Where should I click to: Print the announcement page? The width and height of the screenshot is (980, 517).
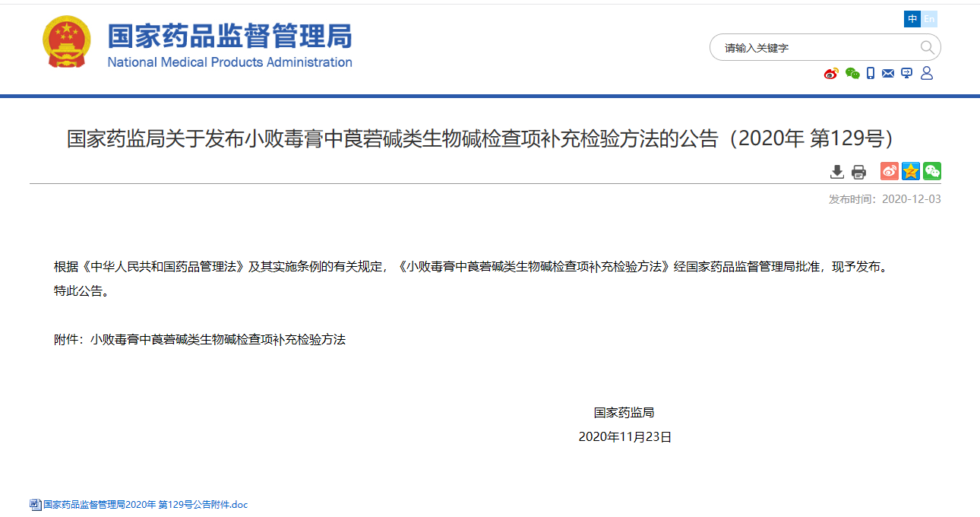(858, 172)
